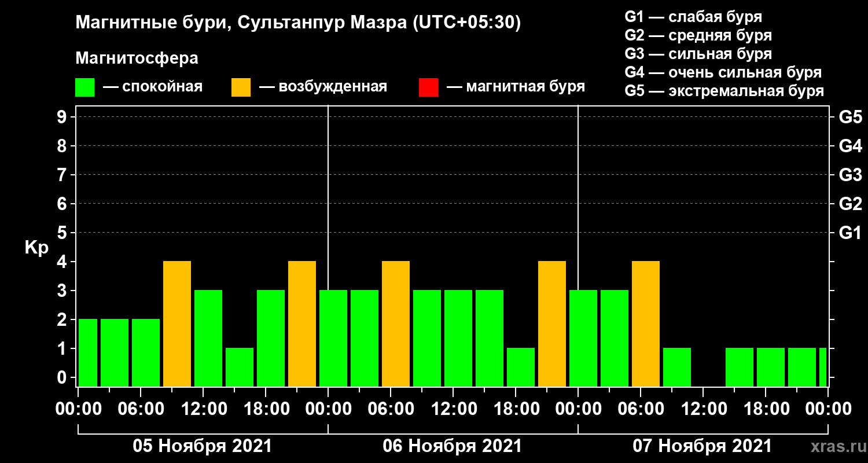
Task: Click orange Kp 4 bar at 06:00 on 07 Ноября
Action: (x=646, y=324)
